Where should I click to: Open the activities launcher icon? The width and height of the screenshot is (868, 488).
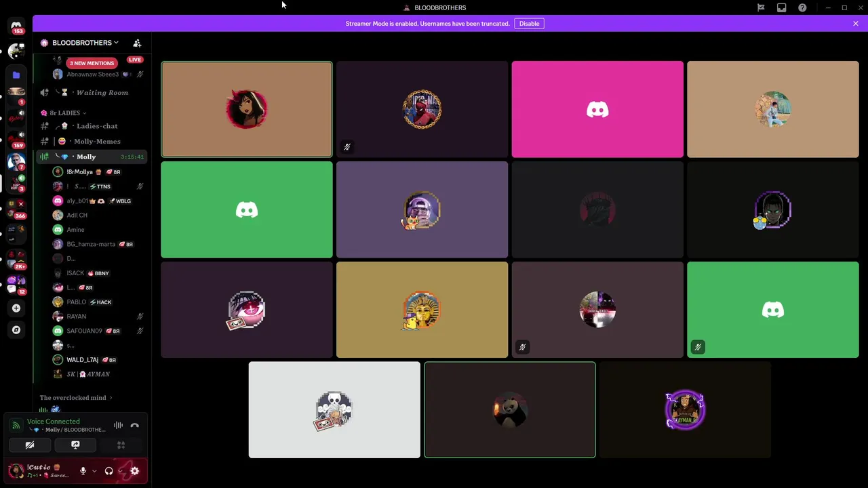(121, 445)
